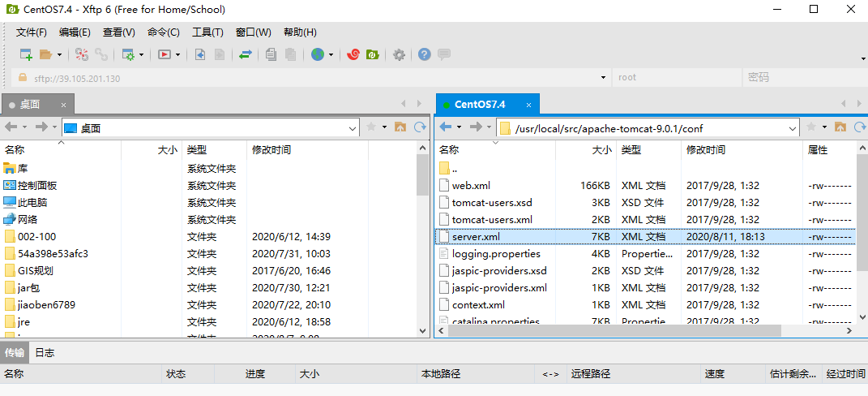The height and width of the screenshot is (396, 868).
Task: Open the 编辑(E) menu
Action: 75,32
